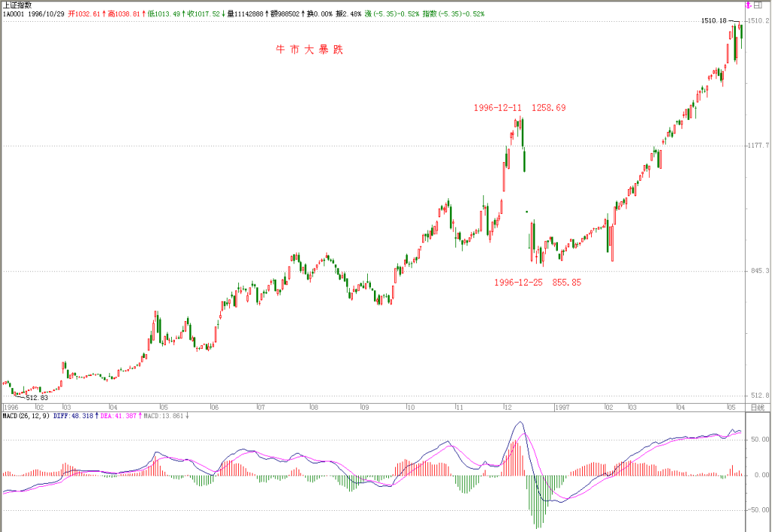Click the DIFF:48.318 value in MACD header
772x532 pixels.
(73, 416)
